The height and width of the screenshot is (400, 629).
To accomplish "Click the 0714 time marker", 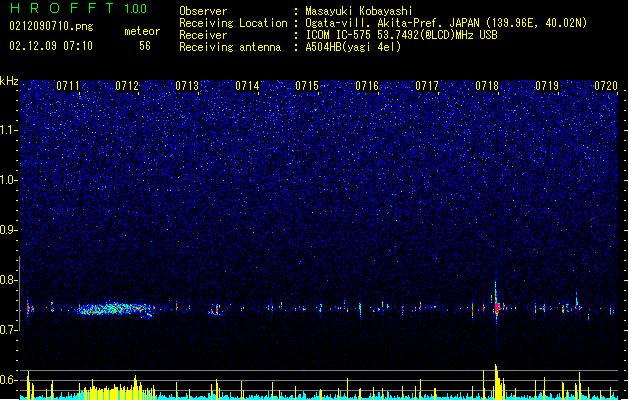I will pyautogui.click(x=247, y=86).
